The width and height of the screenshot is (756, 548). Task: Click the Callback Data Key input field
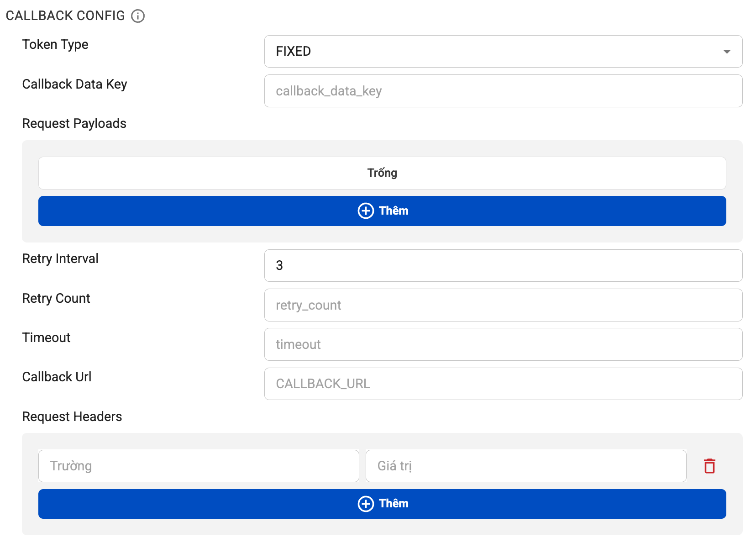pyautogui.click(x=503, y=91)
